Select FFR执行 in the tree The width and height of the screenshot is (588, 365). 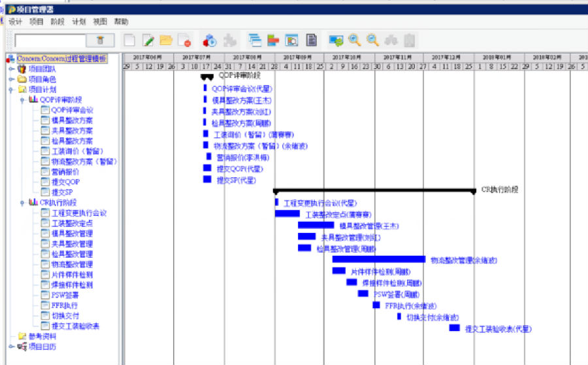tap(65, 305)
